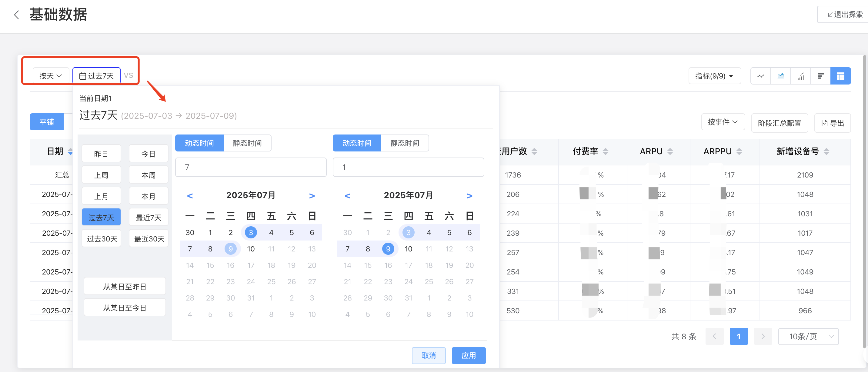Choose 上月 preset
Image resolution: width=868 pixels, height=372 pixels.
pos(101,196)
